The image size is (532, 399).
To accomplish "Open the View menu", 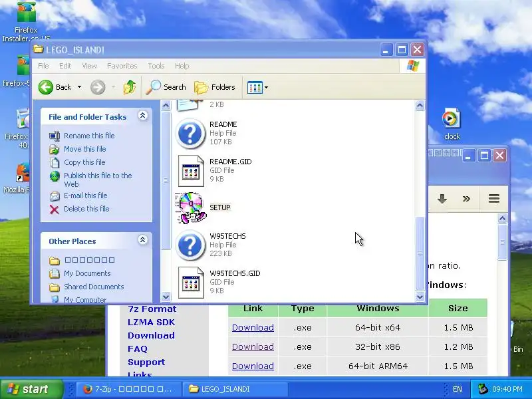I will 89,66.
